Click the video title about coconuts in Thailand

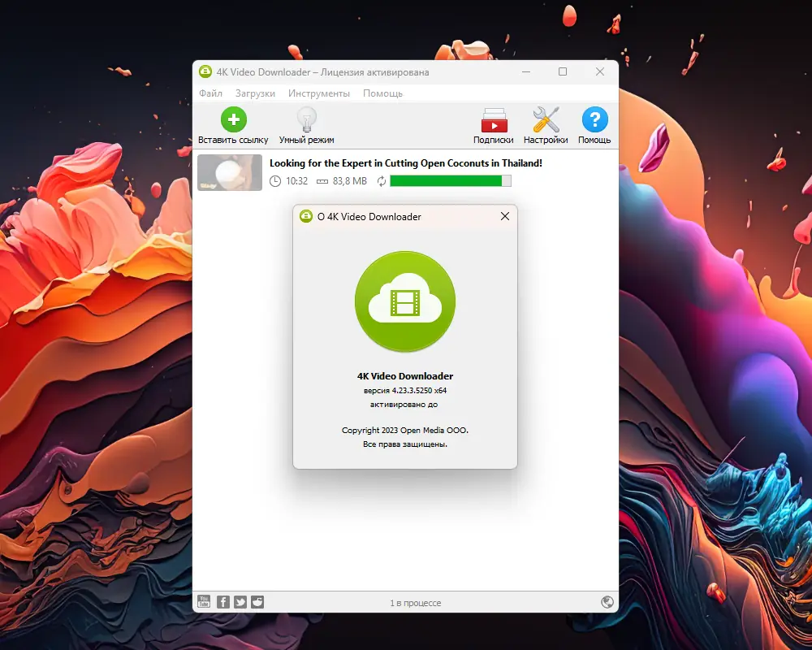point(405,163)
